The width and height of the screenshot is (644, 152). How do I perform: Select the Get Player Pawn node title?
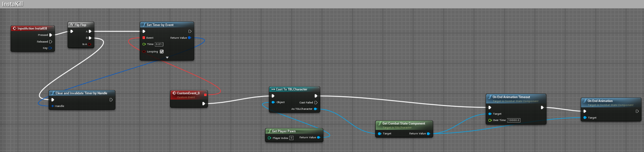tap(284, 131)
